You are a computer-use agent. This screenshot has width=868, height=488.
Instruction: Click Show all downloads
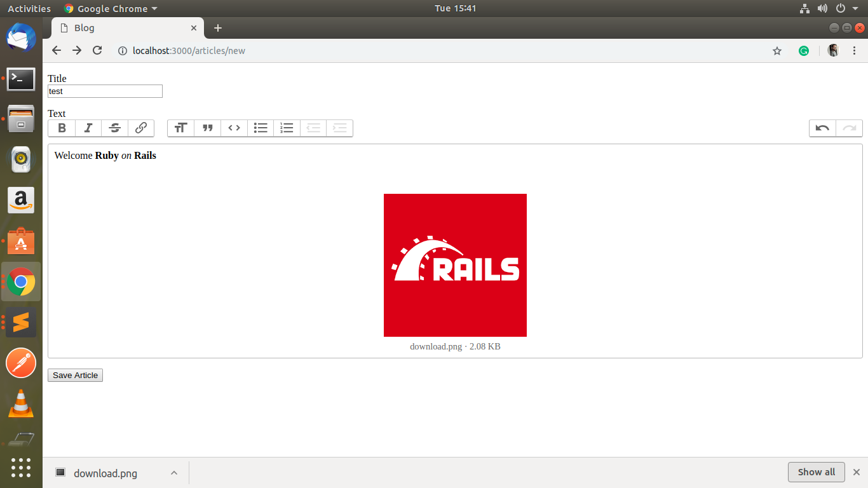[x=817, y=472]
